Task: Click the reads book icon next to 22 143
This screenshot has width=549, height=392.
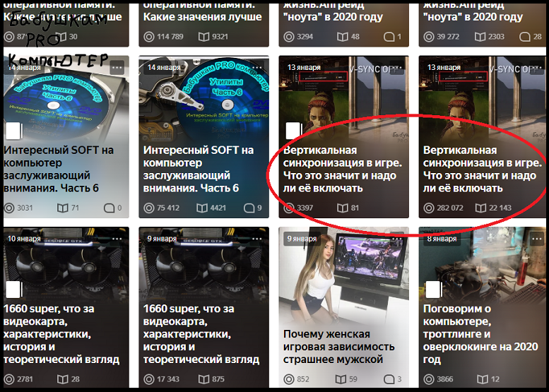Action: (x=480, y=208)
